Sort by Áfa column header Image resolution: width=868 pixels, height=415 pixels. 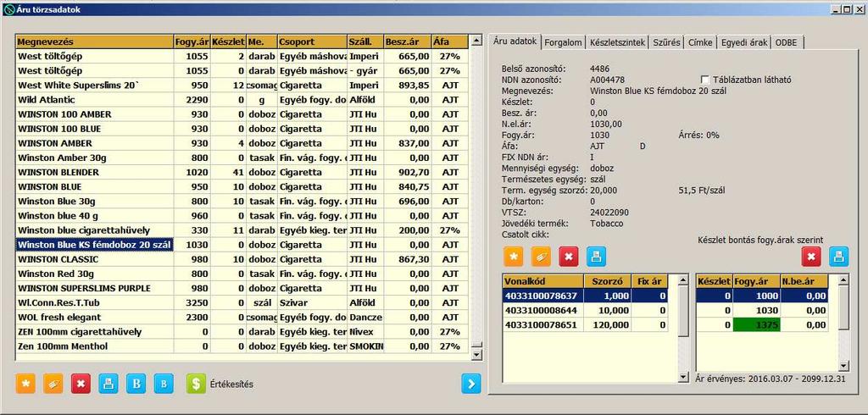pos(450,41)
